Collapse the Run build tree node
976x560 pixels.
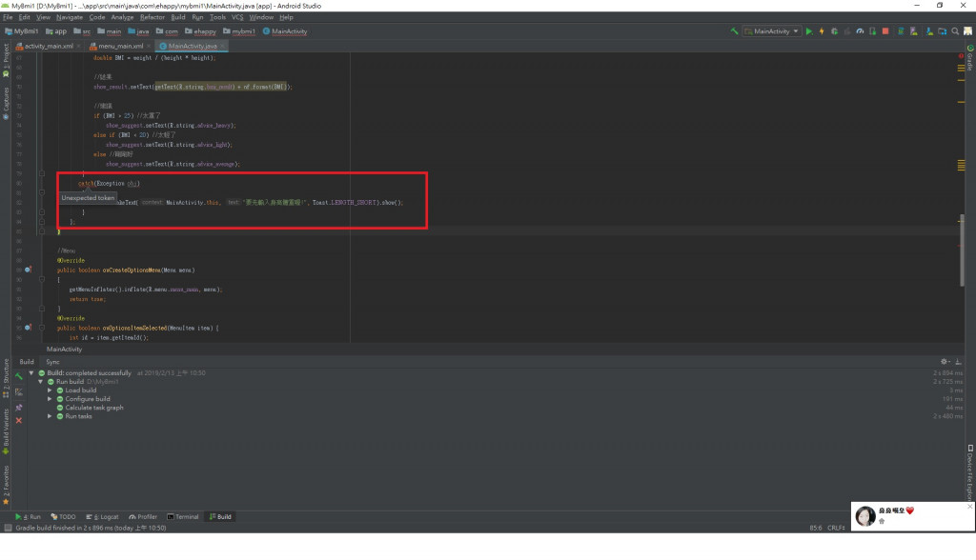coord(40,382)
